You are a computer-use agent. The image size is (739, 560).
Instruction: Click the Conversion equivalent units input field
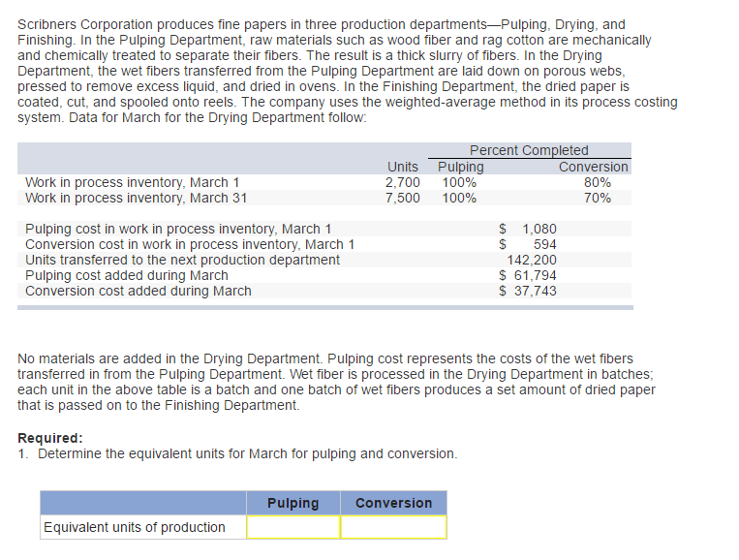[x=393, y=526]
